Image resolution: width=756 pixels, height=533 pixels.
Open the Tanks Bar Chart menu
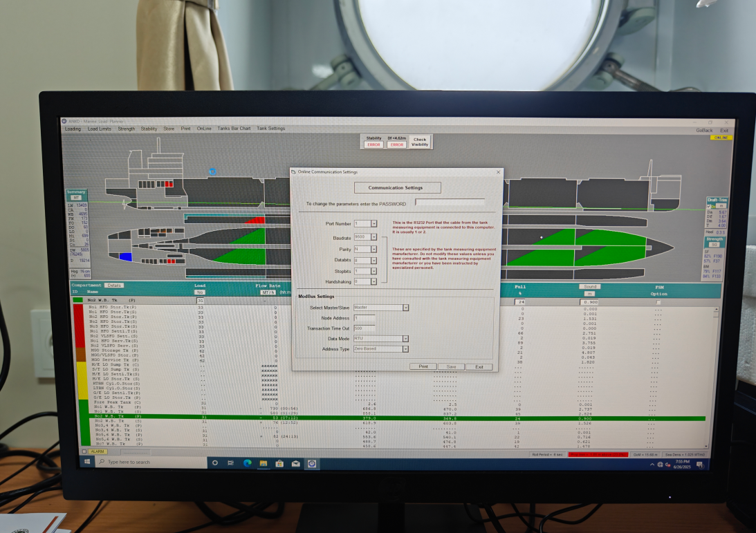tap(234, 129)
